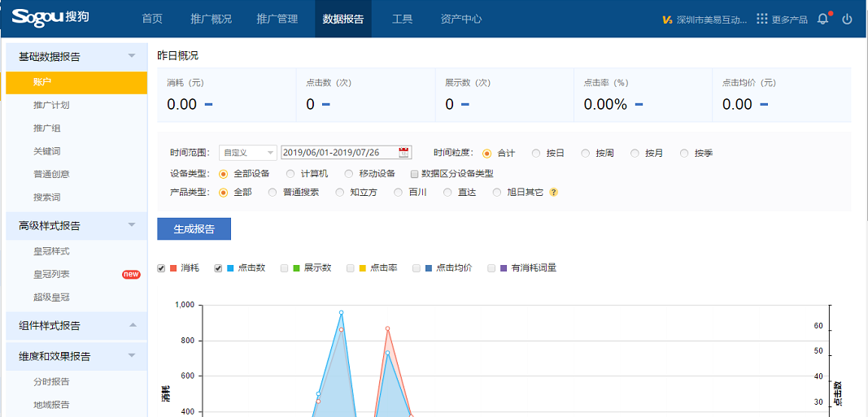Image resolution: width=868 pixels, height=417 pixels.
Task: Enable the 有消耗词量 chart series checkbox
Action: tap(491, 268)
